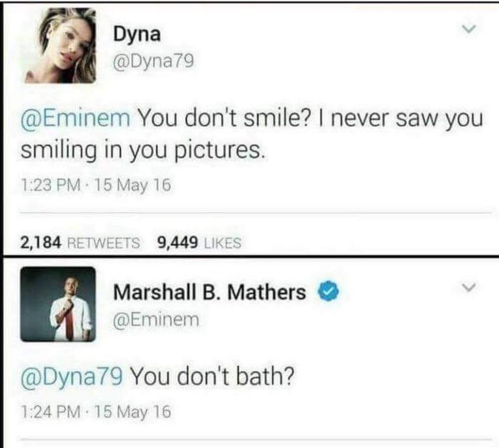Expand the chevron menu on Eminem's reply
499x448 pixels.
coord(469,288)
